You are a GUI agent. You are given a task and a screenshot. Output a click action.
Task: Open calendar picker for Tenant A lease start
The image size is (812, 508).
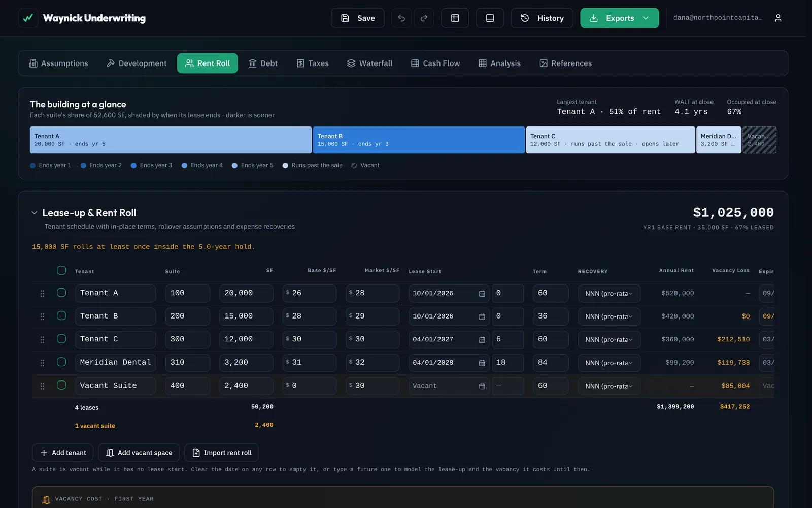482,294
